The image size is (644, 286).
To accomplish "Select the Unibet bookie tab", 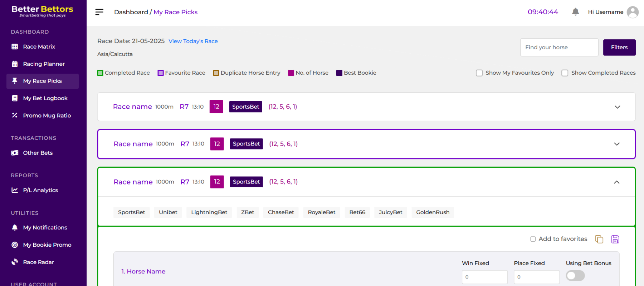I will [168, 212].
